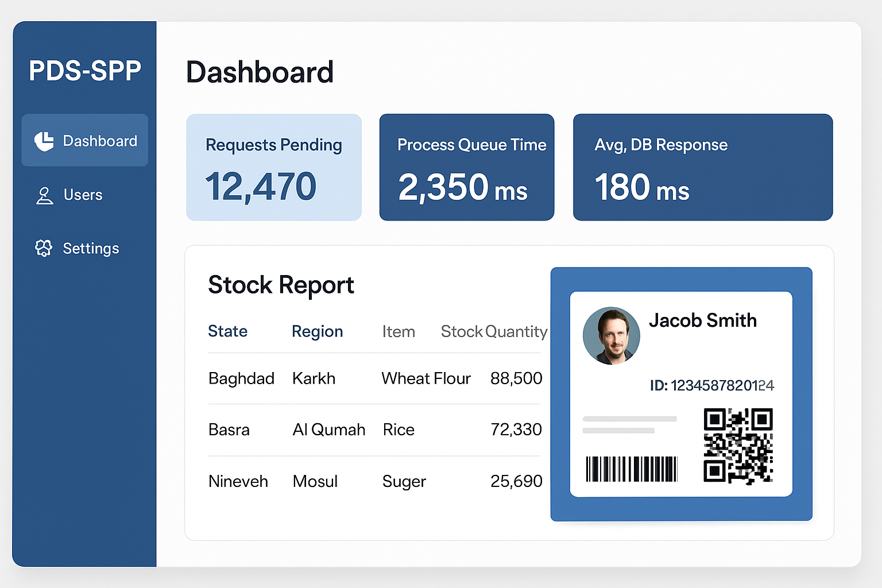The width and height of the screenshot is (882, 588).
Task: Click the gear icon beside Settings
Action: click(x=44, y=248)
